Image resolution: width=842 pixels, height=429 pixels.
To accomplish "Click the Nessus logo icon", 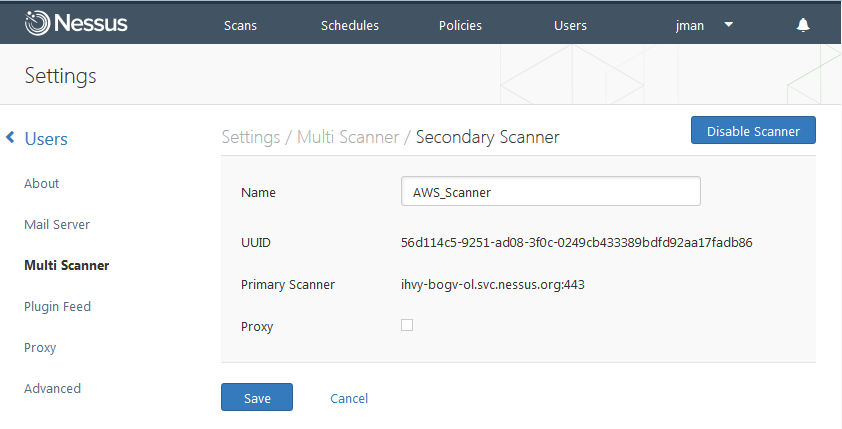I will pos(37,24).
